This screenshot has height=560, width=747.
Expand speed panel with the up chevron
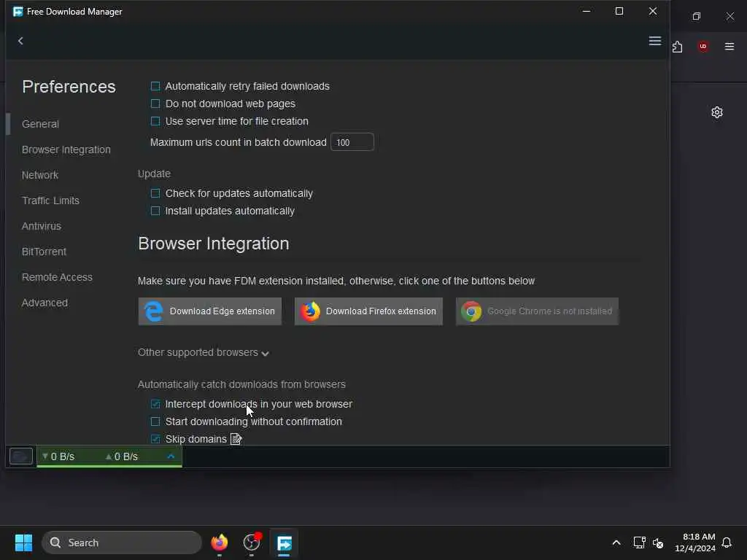tap(171, 456)
